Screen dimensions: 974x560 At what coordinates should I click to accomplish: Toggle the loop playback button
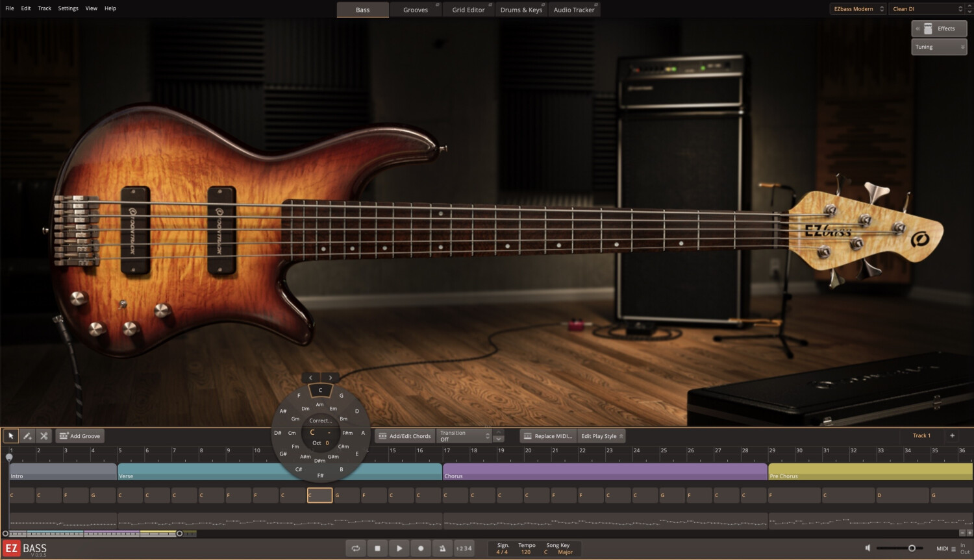[x=356, y=548]
